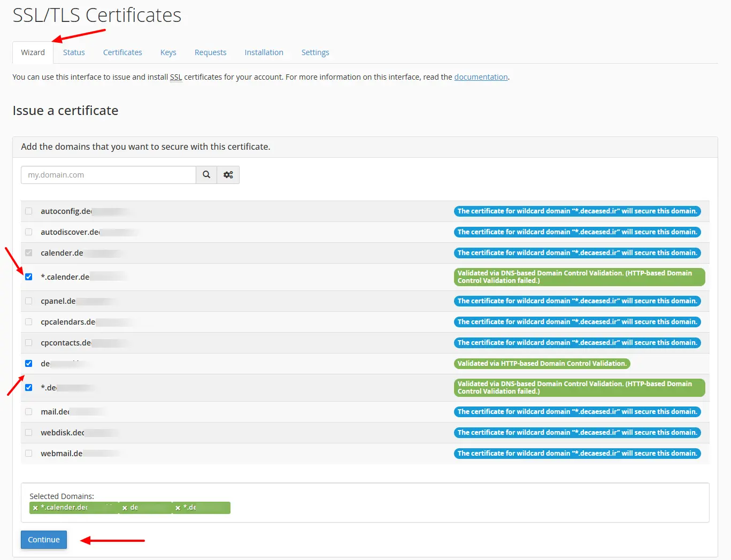Open the Status tab

click(74, 52)
